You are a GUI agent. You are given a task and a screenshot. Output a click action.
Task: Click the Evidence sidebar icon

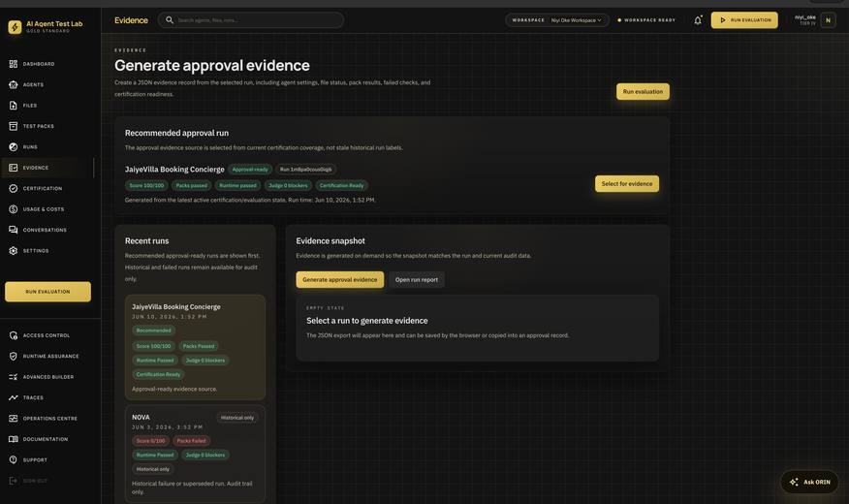13,168
